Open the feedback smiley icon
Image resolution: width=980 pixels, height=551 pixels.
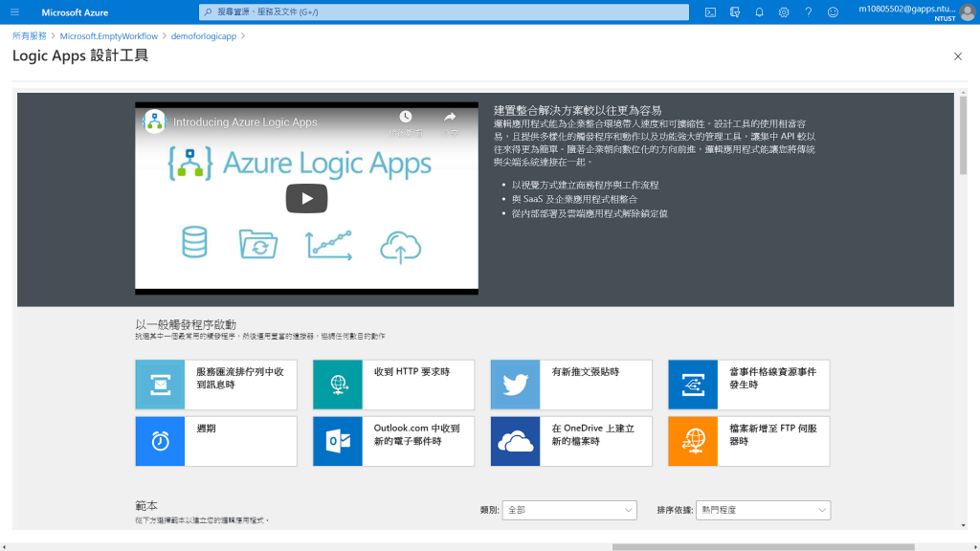pos(833,11)
